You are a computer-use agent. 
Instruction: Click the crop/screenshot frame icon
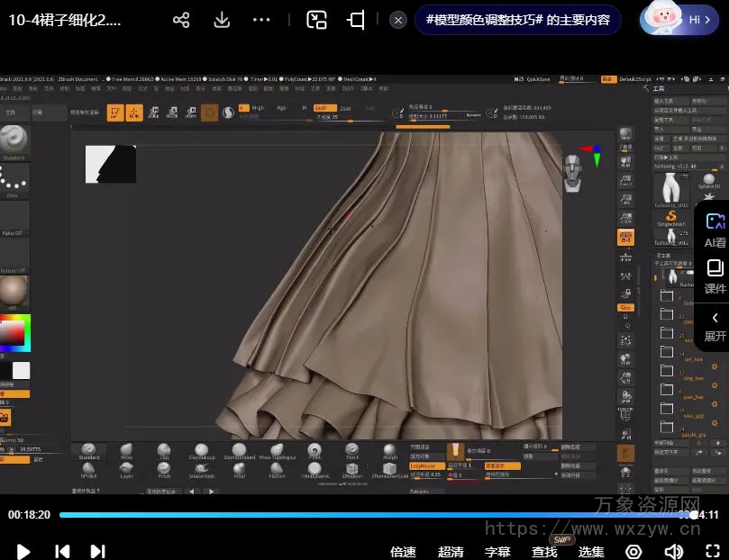[357, 20]
